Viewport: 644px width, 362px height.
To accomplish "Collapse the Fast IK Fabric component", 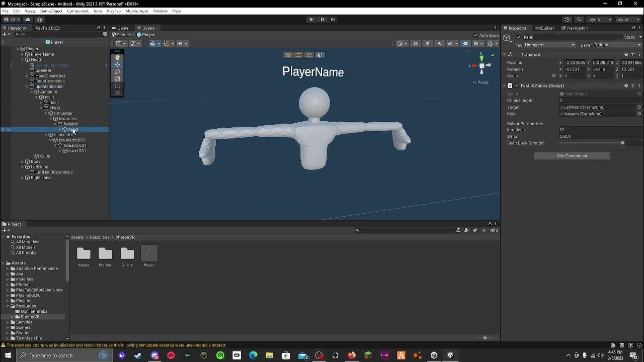I will pos(504,85).
